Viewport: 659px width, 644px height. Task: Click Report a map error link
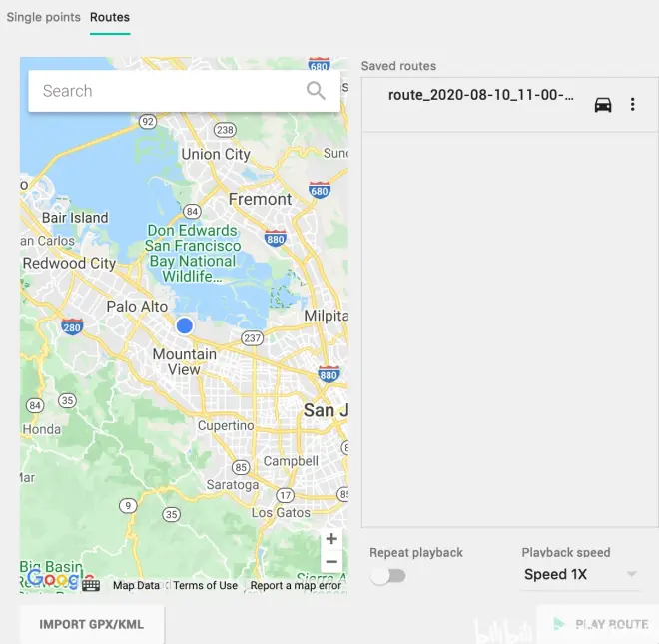pyautogui.click(x=296, y=586)
